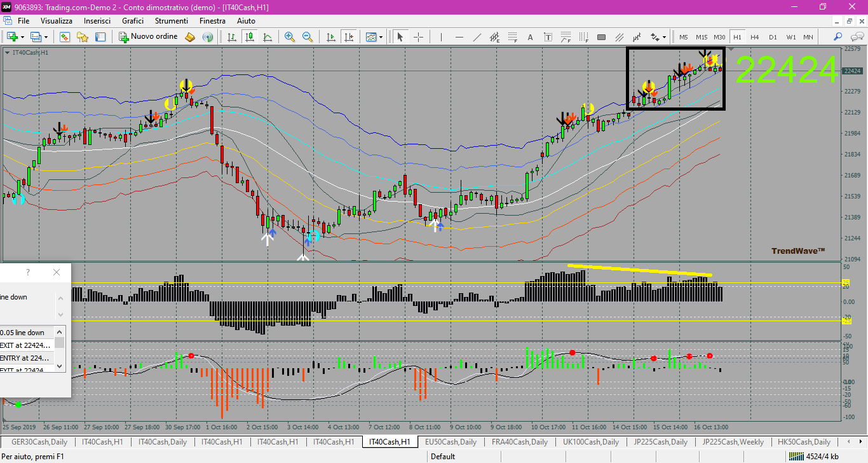Open the Grafici menu
The height and width of the screenshot is (463, 868).
point(133,21)
